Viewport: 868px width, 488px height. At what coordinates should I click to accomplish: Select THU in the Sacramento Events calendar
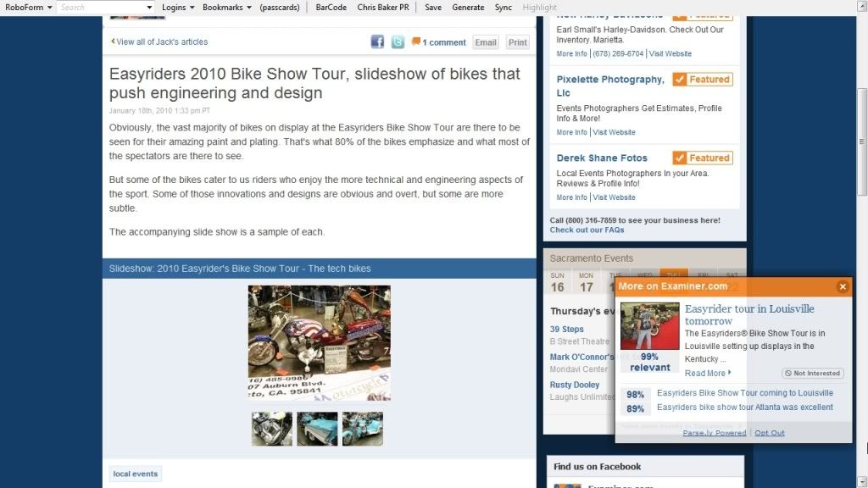tap(674, 275)
